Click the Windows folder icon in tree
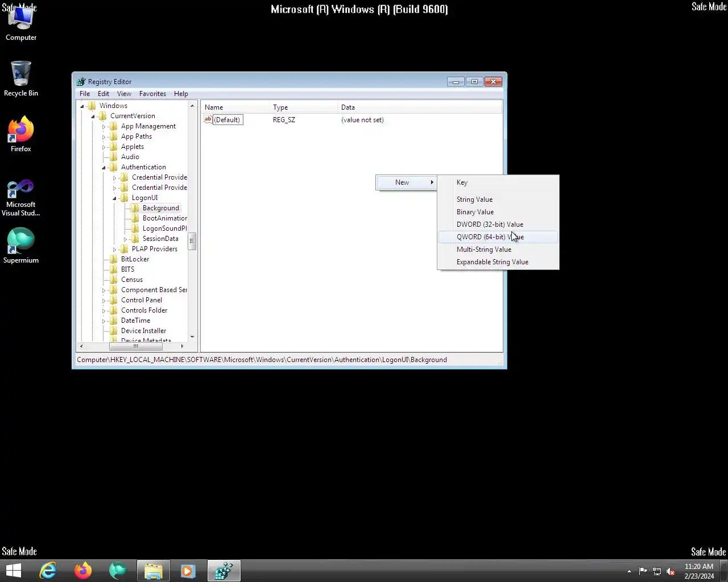Screen dimensions: 728x582 click(92, 106)
